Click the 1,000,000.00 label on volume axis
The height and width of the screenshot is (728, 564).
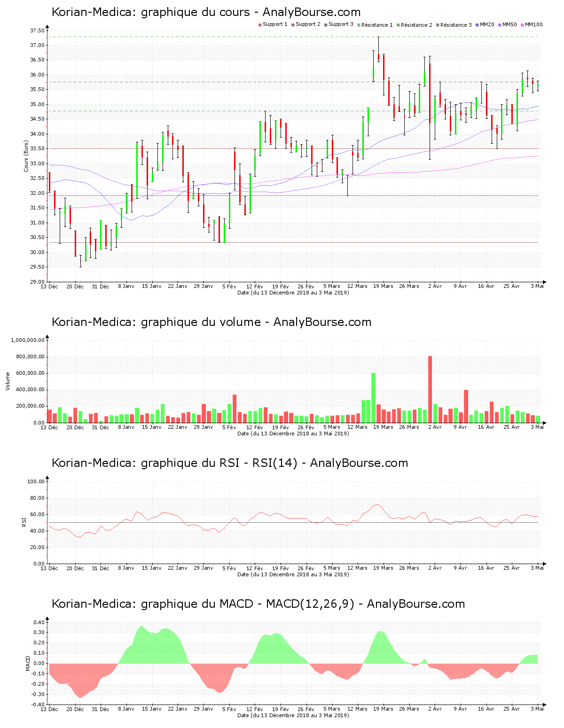[x=27, y=341]
